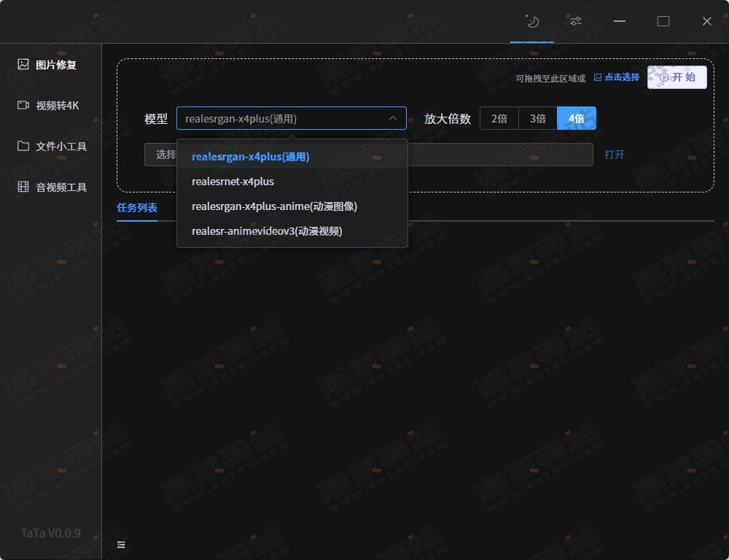Select the 4倍 magnification option
This screenshot has width=729, height=560.
pyautogui.click(x=577, y=118)
